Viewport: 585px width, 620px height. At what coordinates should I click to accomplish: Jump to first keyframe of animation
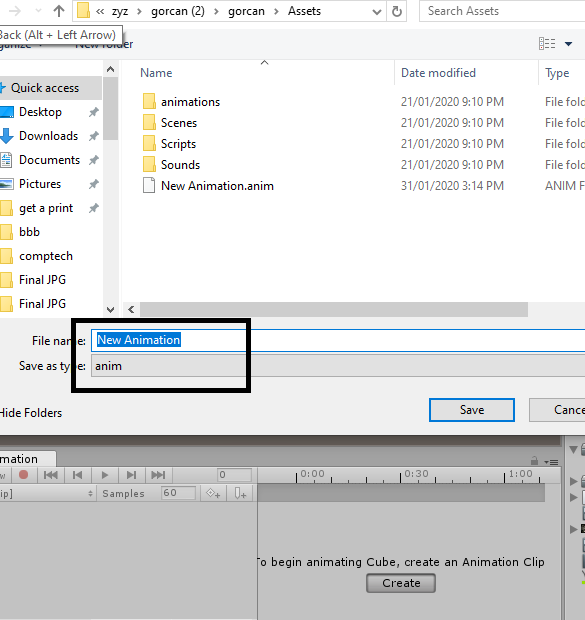tap(51, 474)
